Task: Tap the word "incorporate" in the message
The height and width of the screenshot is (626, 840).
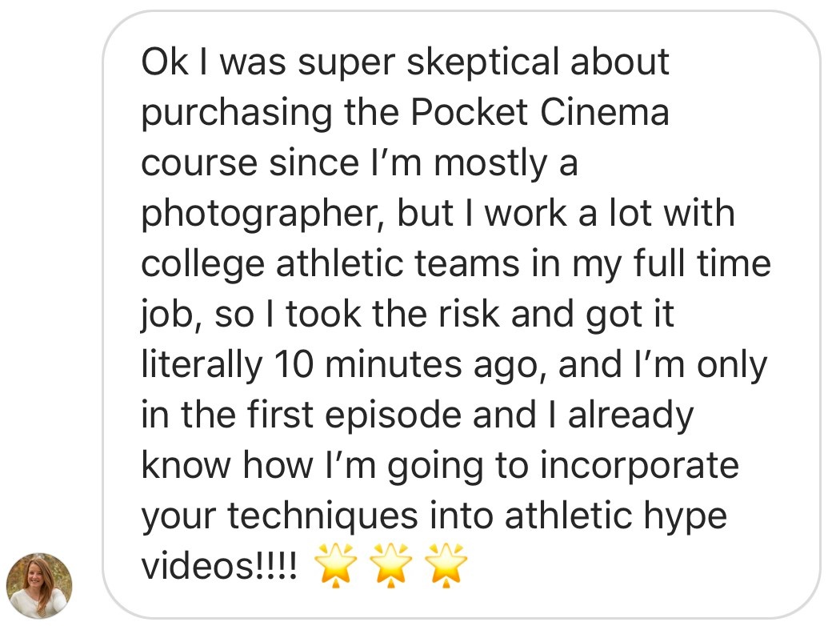Action: coord(638,465)
